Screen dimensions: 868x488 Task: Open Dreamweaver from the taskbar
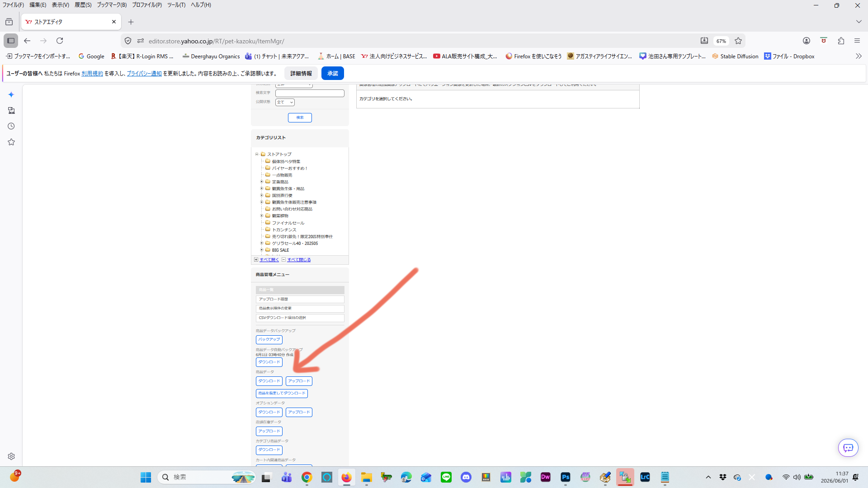[546, 477]
